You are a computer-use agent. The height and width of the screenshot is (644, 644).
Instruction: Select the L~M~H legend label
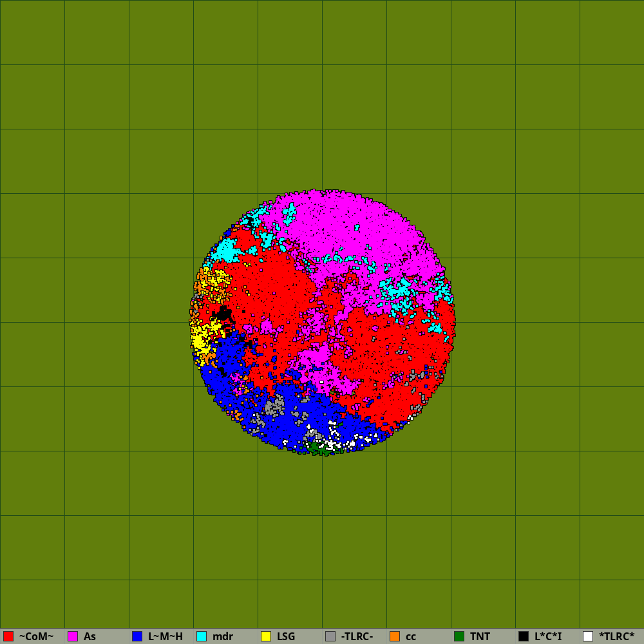(165, 637)
